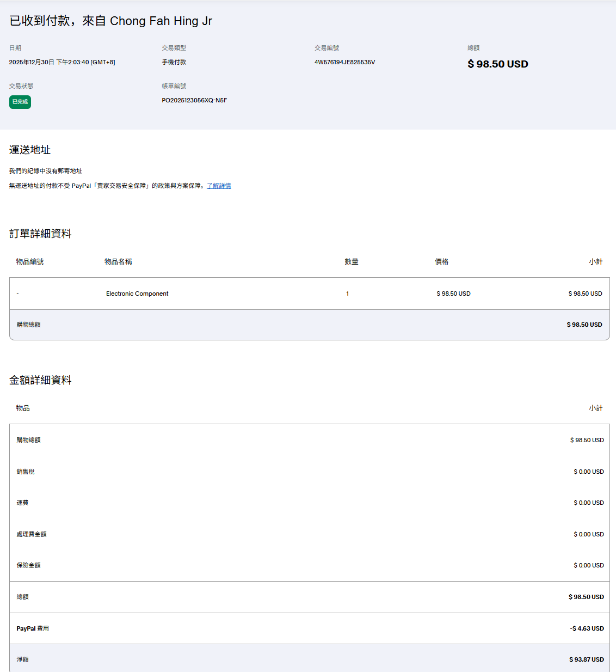Click the 處理費金額 row label
Image resolution: width=616 pixels, height=672 pixels.
32,534
